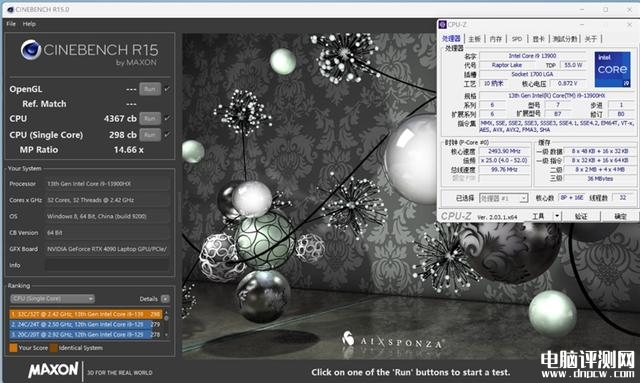
Task: Click the 4367 cb CPU score
Action: [x=120, y=118]
